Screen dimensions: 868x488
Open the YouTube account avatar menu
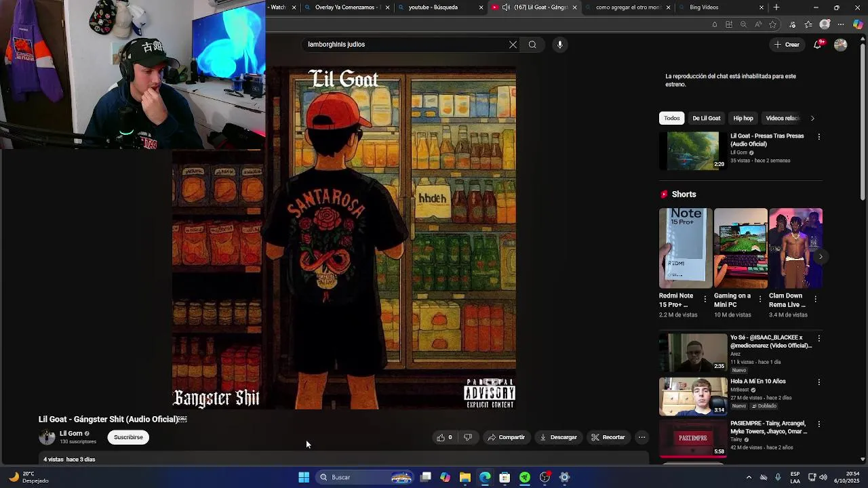point(840,45)
